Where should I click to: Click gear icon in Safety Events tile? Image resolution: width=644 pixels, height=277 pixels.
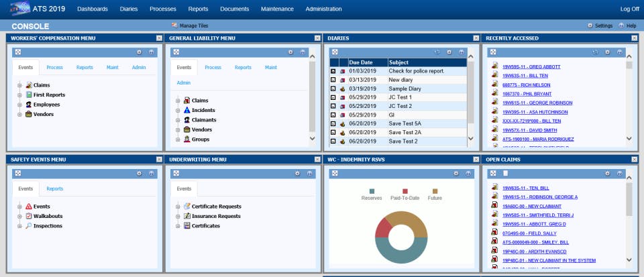point(140,174)
